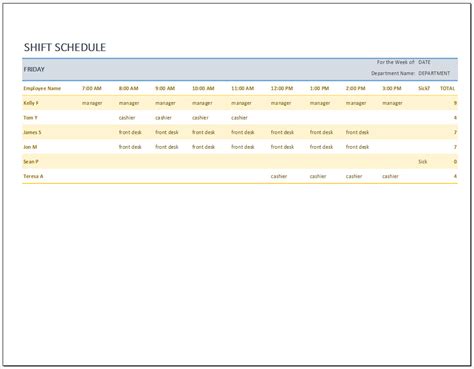Click James S's total of 7

tap(455, 132)
